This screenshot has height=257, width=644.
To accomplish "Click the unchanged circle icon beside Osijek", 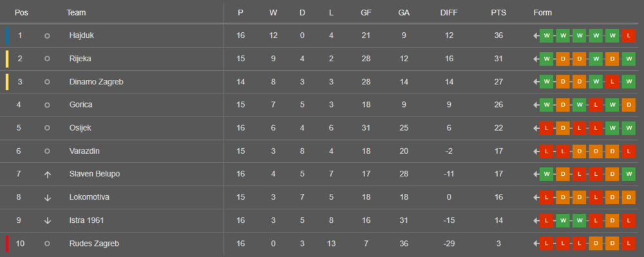I will click(x=47, y=128).
